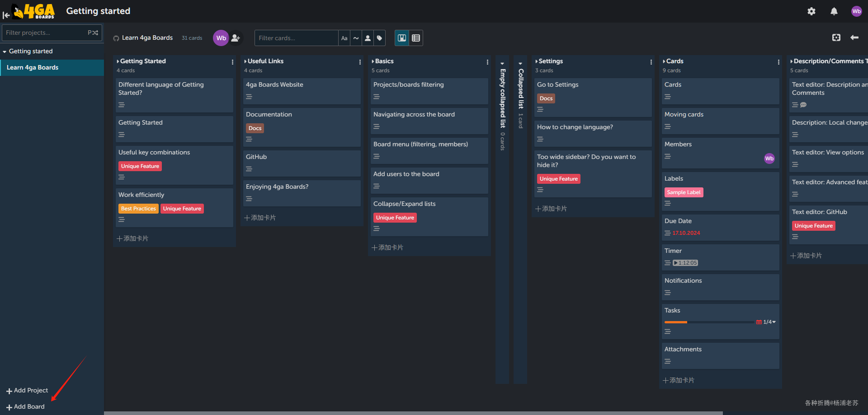The width and height of the screenshot is (868, 415).
Task: Click the add board member icon
Action: pos(236,38)
